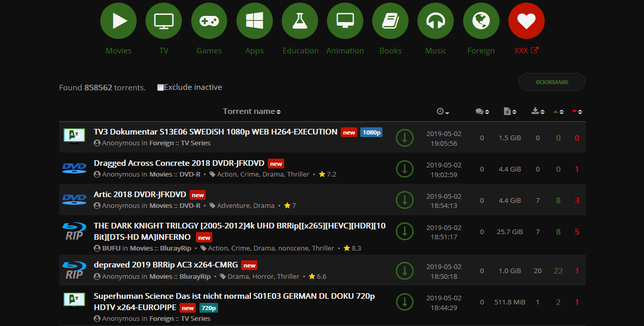Viewport: 644px width, 326px height.
Task: Open Dragged Across Concrete 2018 torrent link
Action: coord(179,163)
